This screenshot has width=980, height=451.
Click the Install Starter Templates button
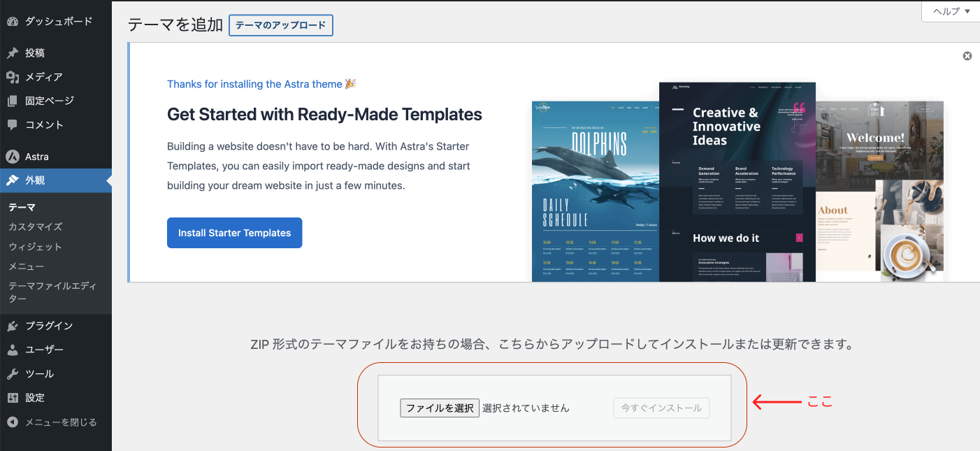pos(234,233)
